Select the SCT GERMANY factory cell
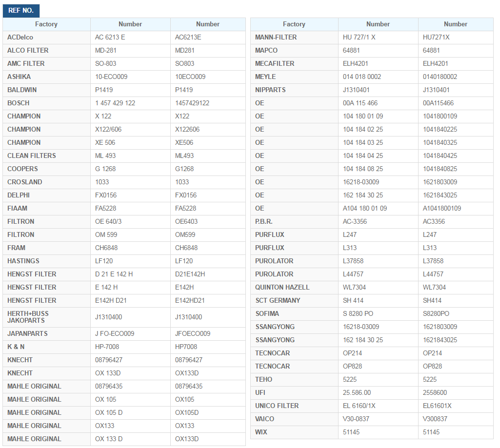Image resolution: width=500 pixels, height=448 pixels. point(294,300)
